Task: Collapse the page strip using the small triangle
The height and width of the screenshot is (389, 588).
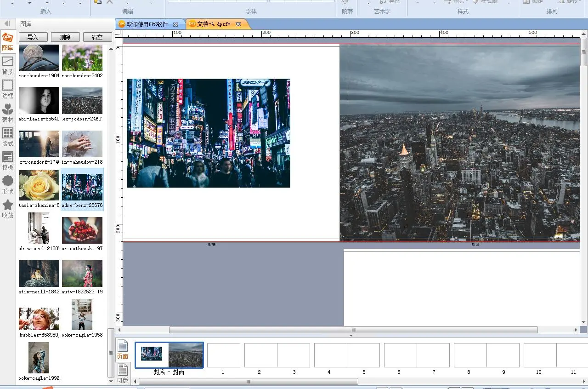Action: pos(351,336)
